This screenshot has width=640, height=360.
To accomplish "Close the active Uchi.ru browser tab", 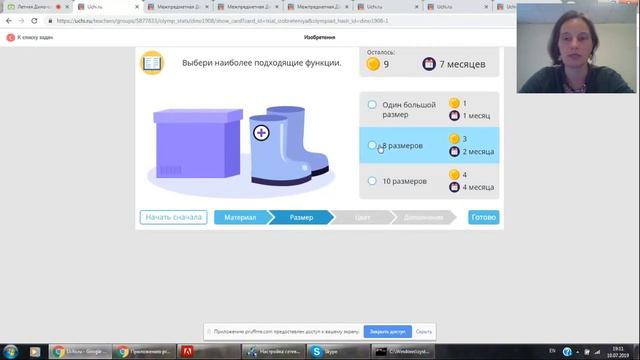I will click(x=137, y=7).
